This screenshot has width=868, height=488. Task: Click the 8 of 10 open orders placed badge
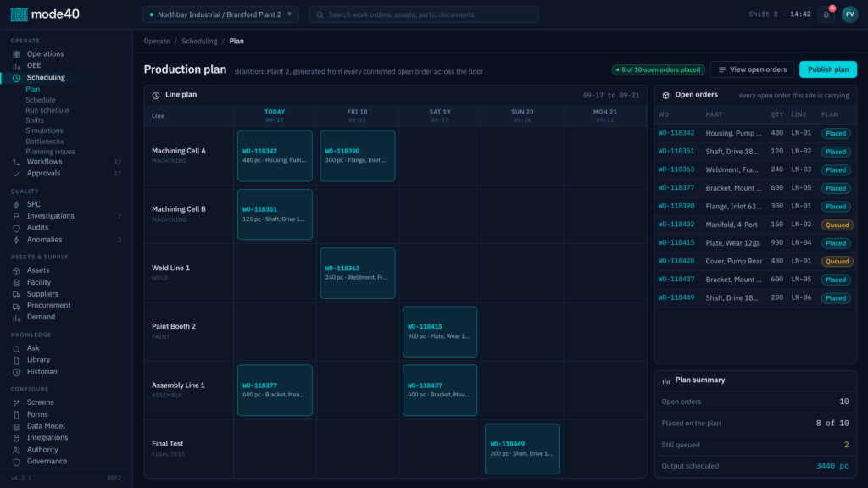coord(658,69)
